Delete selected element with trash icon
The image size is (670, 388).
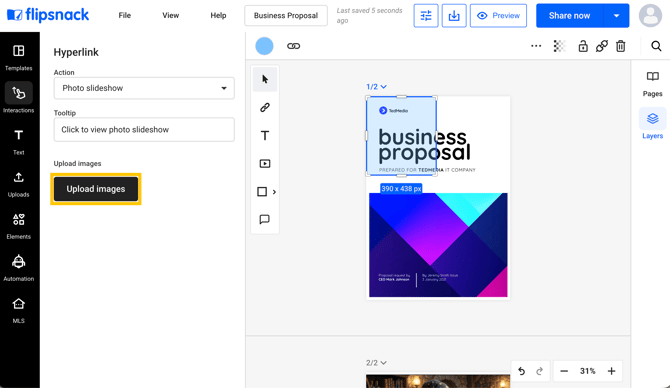click(x=620, y=46)
